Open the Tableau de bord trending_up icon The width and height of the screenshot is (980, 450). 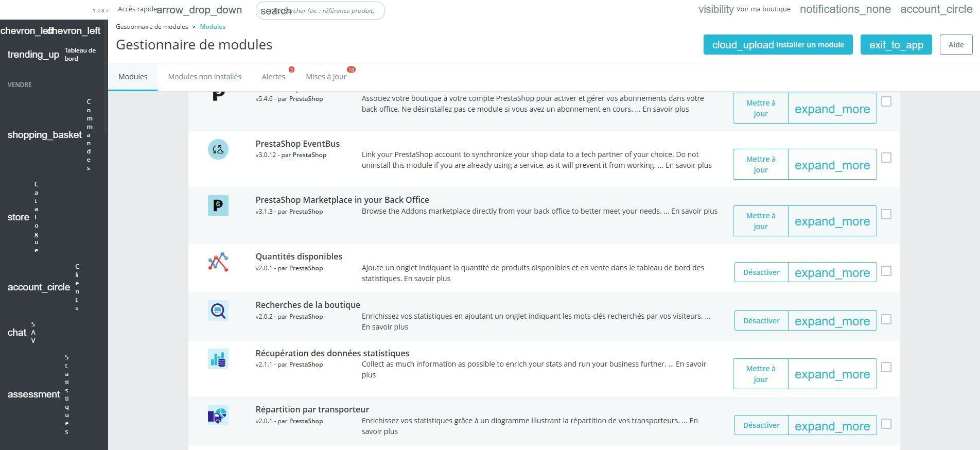pyautogui.click(x=33, y=55)
